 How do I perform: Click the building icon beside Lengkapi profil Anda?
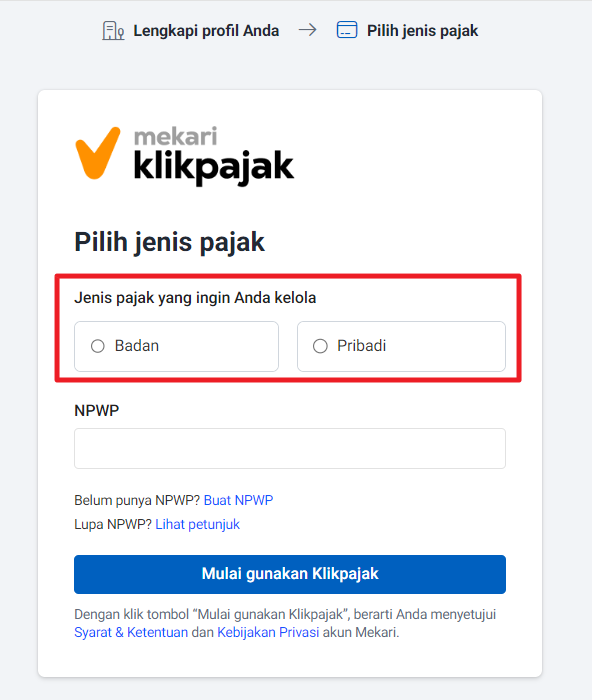[113, 30]
